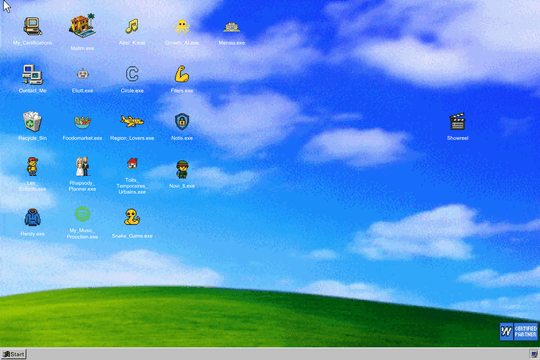This screenshot has height=360, width=540.
Task: Open Circle.exe letter C icon
Action: 132,74
